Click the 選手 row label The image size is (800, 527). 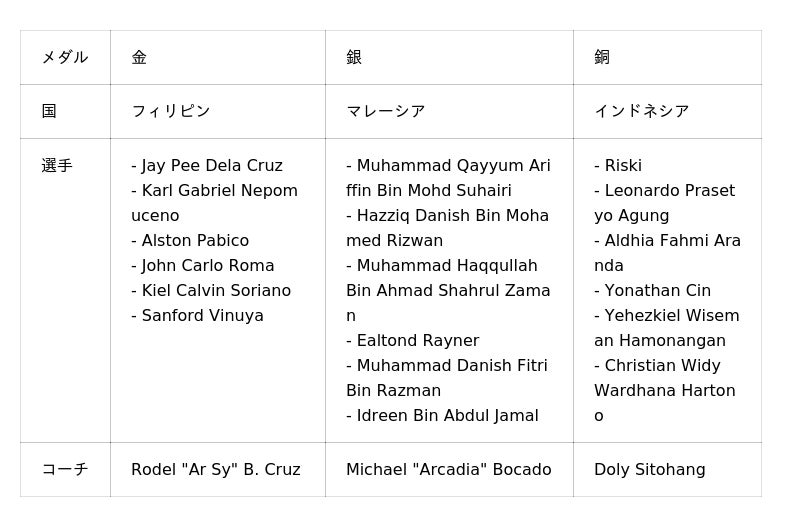click(x=57, y=166)
